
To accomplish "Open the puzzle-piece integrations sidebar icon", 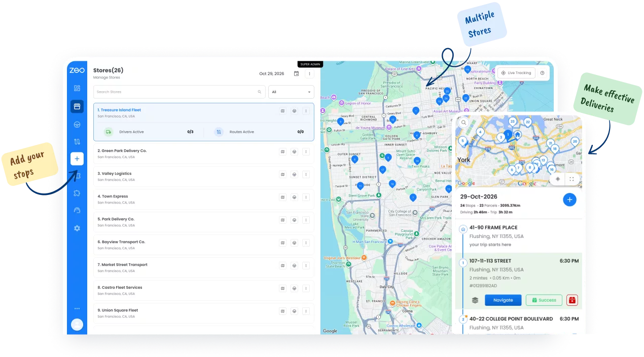I will (77, 193).
